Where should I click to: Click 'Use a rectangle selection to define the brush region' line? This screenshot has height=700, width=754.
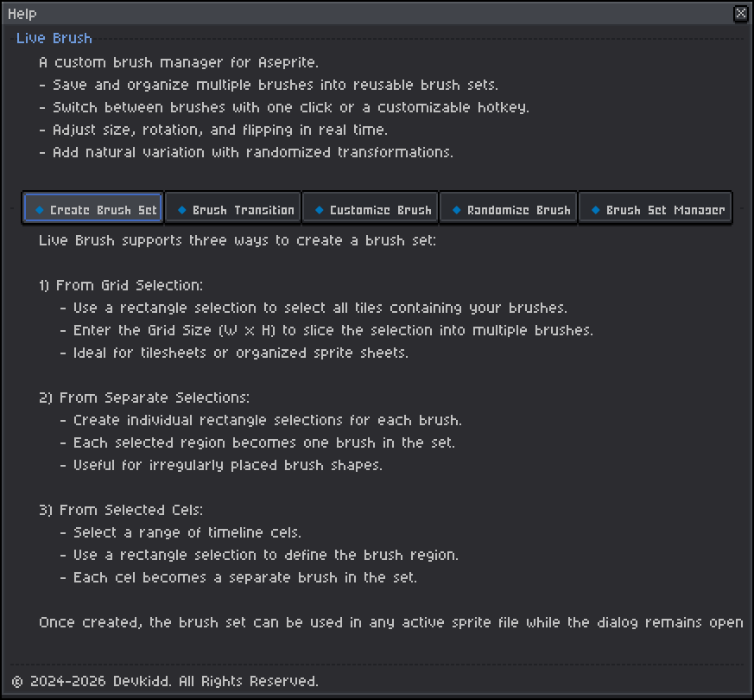259,555
